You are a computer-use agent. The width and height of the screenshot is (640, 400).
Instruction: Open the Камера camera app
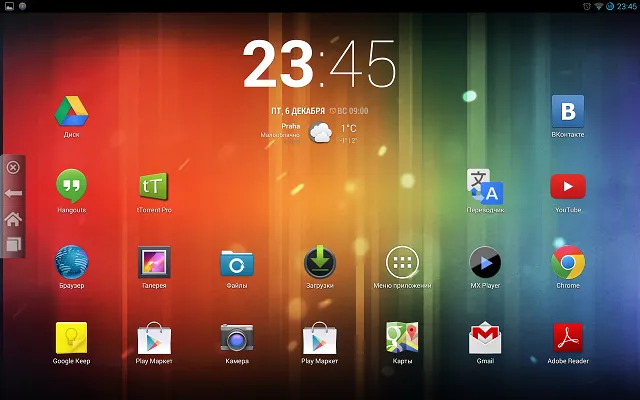click(x=237, y=338)
